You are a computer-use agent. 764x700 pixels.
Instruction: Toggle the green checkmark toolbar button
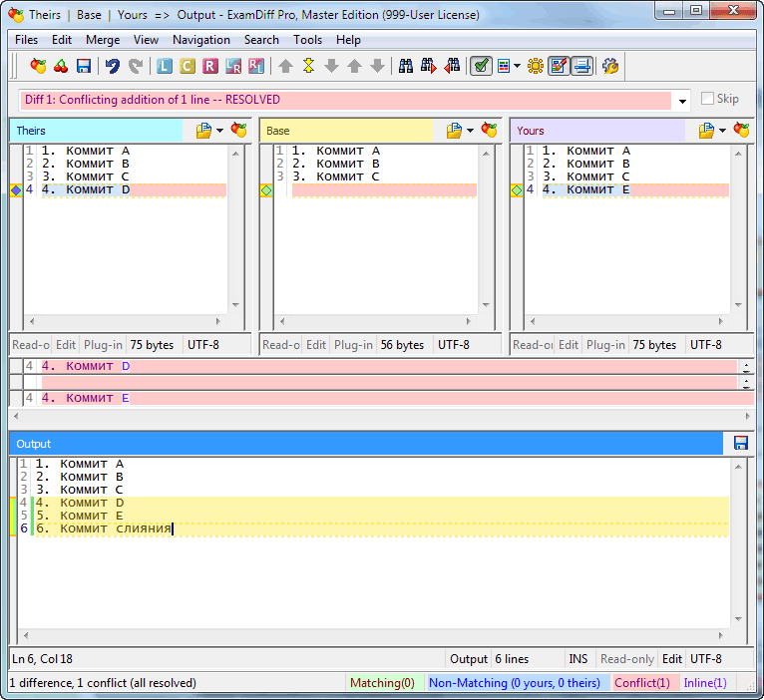[482, 66]
